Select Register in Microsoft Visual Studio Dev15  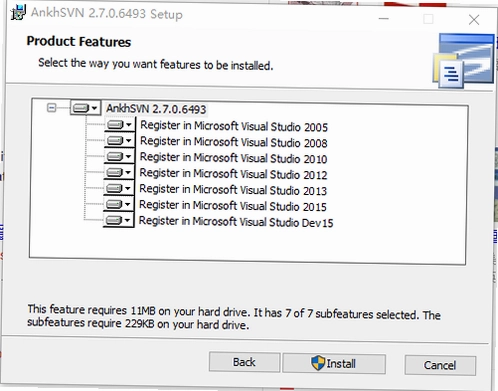(x=236, y=222)
